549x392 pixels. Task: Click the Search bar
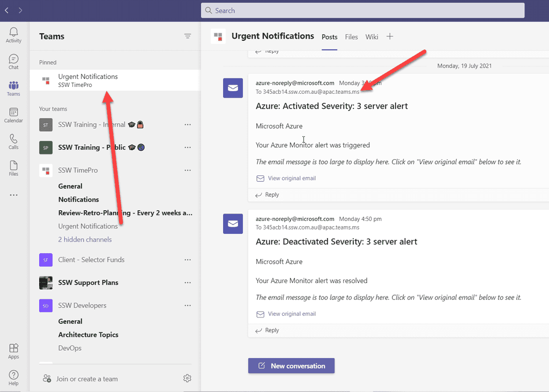coord(363,10)
